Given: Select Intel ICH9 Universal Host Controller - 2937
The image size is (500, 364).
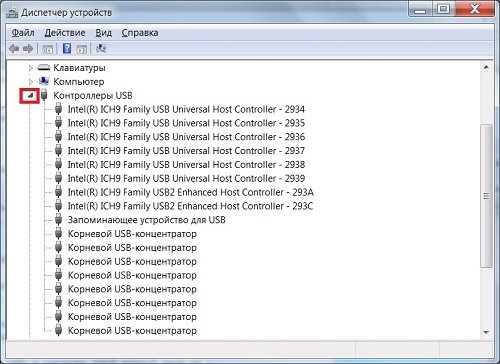Looking at the screenshot, I should pyautogui.click(x=186, y=151).
